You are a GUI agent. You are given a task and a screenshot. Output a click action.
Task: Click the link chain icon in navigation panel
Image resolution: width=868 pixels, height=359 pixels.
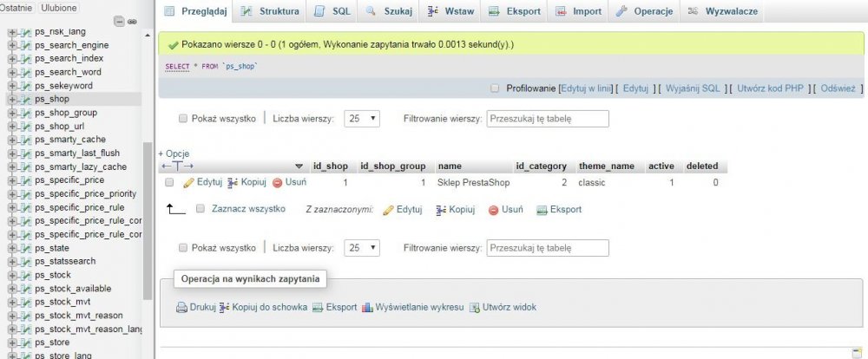coord(132,22)
